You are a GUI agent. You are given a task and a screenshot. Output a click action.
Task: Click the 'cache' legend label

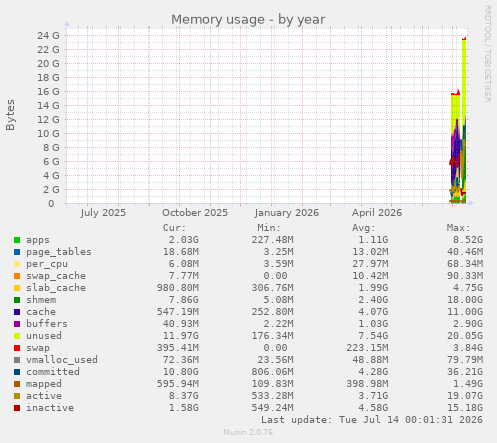[41, 312]
